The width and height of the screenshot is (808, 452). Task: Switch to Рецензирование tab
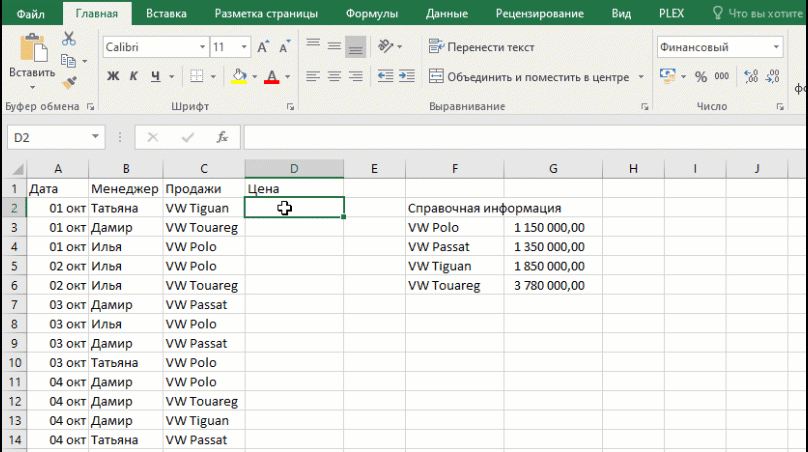tap(540, 13)
